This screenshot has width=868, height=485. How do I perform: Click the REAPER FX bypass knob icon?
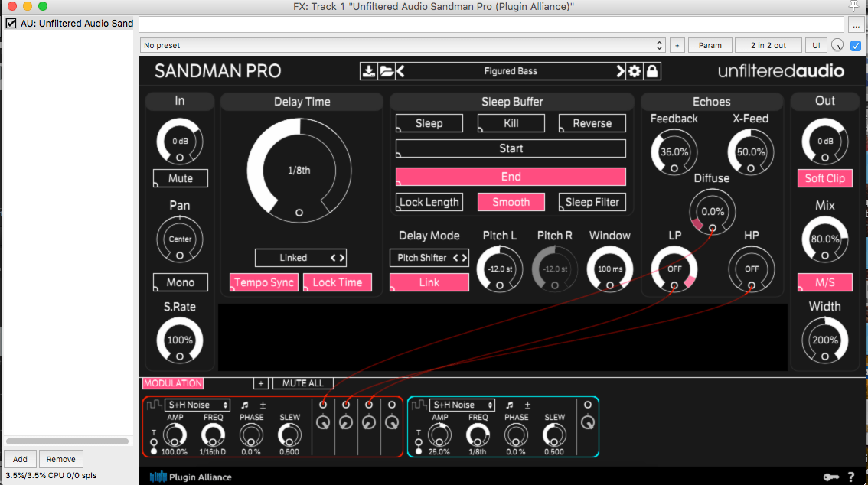pyautogui.click(x=837, y=45)
